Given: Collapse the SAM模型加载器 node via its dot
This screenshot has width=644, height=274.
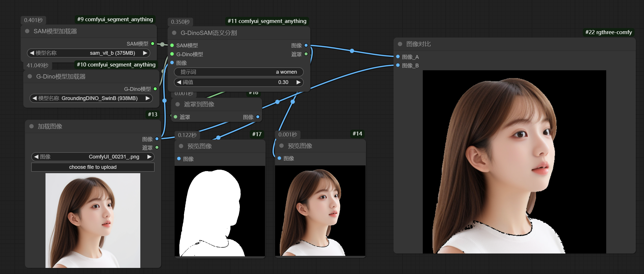Looking at the screenshot, I should click(27, 31).
